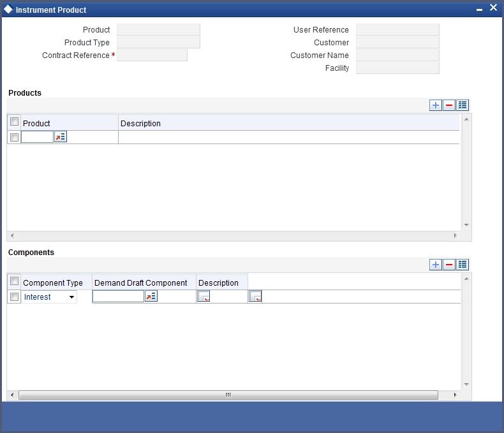
Task: Open the rightmost popup editor in Components row
Action: (x=255, y=296)
